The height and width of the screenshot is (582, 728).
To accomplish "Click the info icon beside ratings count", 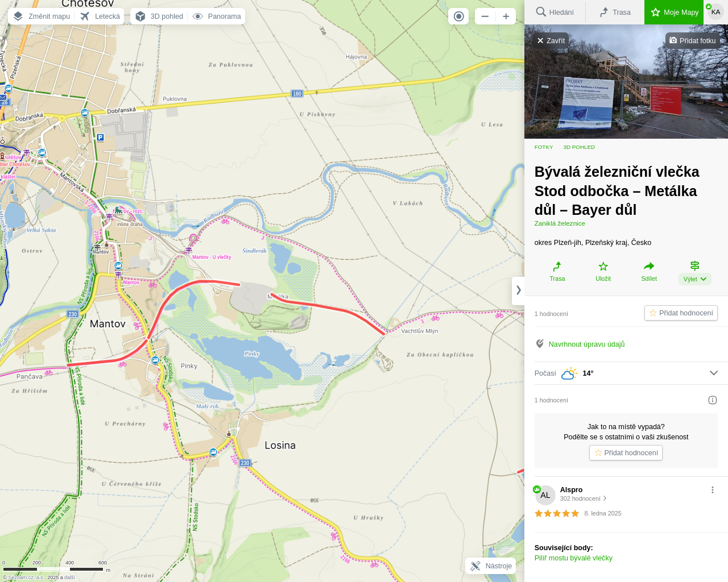I will pos(712,400).
